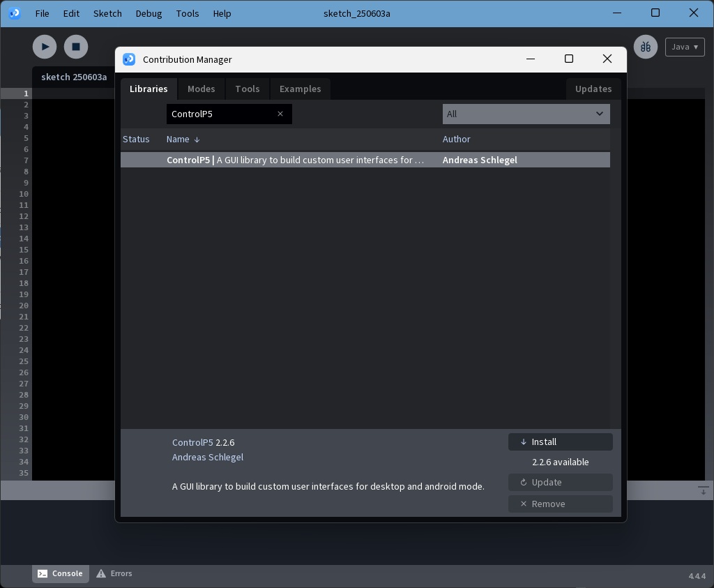Switch to the Libraries tab

(149, 89)
